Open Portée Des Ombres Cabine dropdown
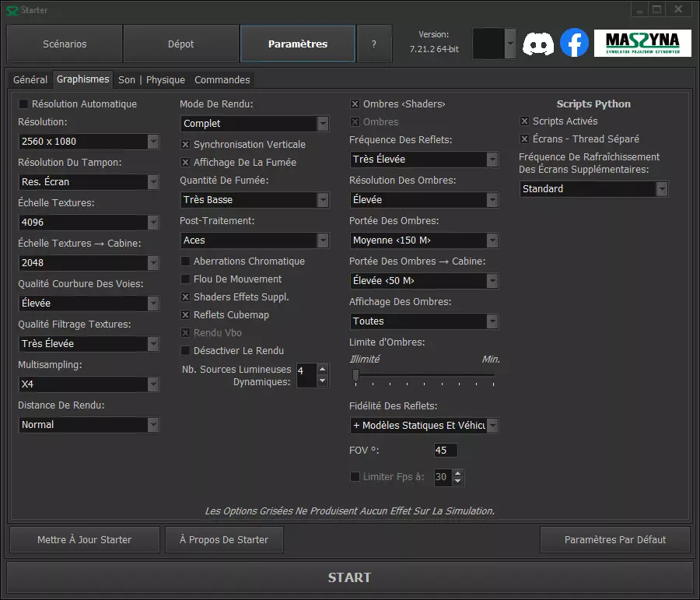Image resolution: width=700 pixels, height=600 pixels. tap(424, 281)
